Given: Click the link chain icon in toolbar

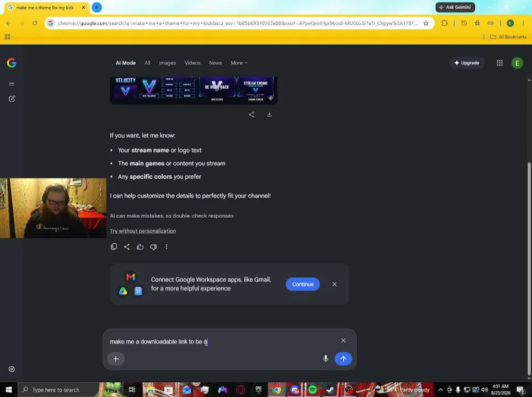Looking at the screenshot, I should pos(490,23).
